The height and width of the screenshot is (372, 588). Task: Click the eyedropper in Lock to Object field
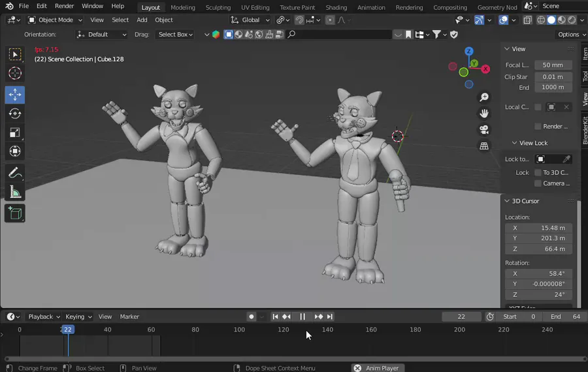point(566,159)
